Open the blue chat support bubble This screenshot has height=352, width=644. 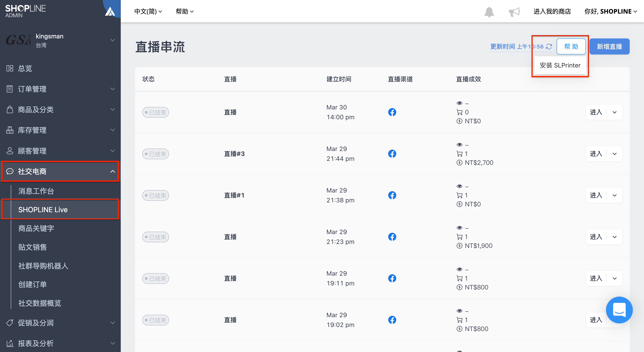(619, 310)
